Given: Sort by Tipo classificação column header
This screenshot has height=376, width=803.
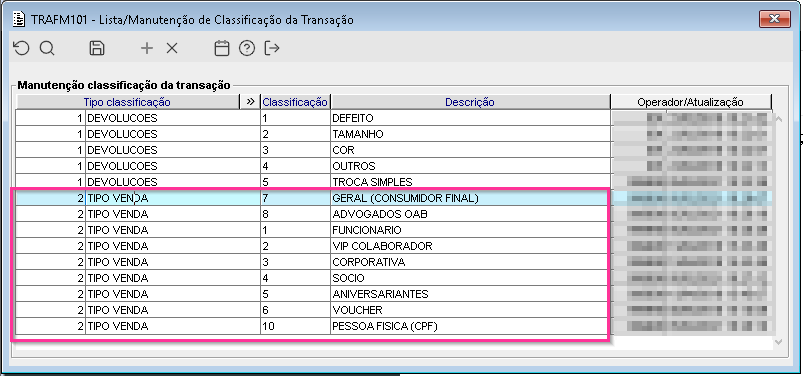Looking at the screenshot, I should click(x=128, y=102).
